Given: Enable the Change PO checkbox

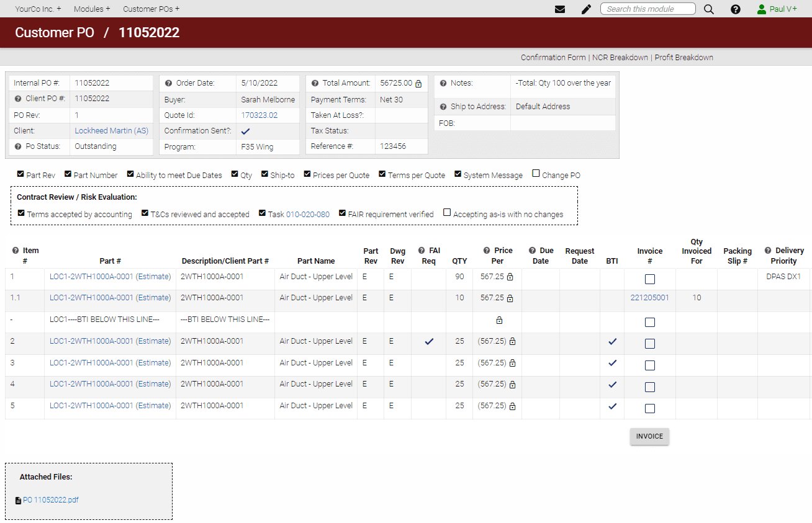Looking at the screenshot, I should coord(536,174).
